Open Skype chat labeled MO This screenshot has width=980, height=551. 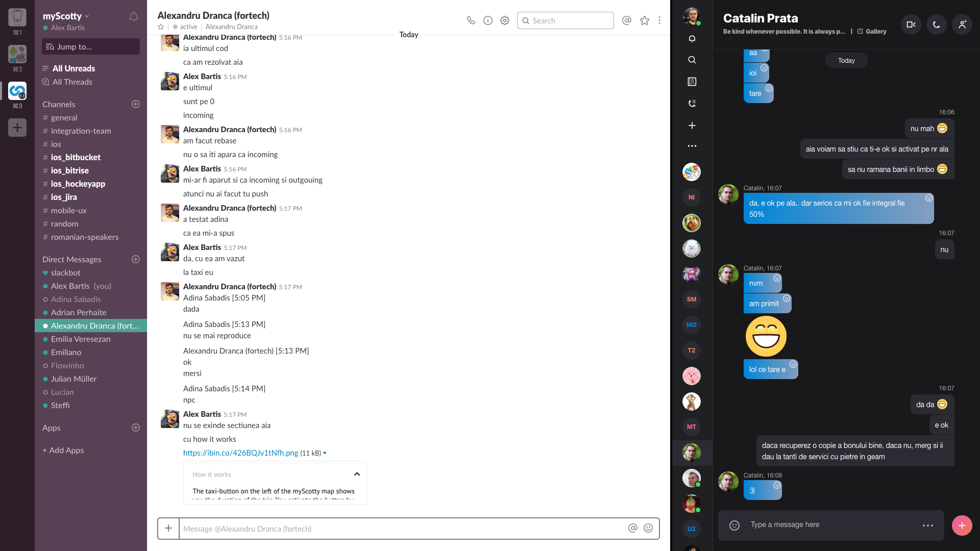692,325
